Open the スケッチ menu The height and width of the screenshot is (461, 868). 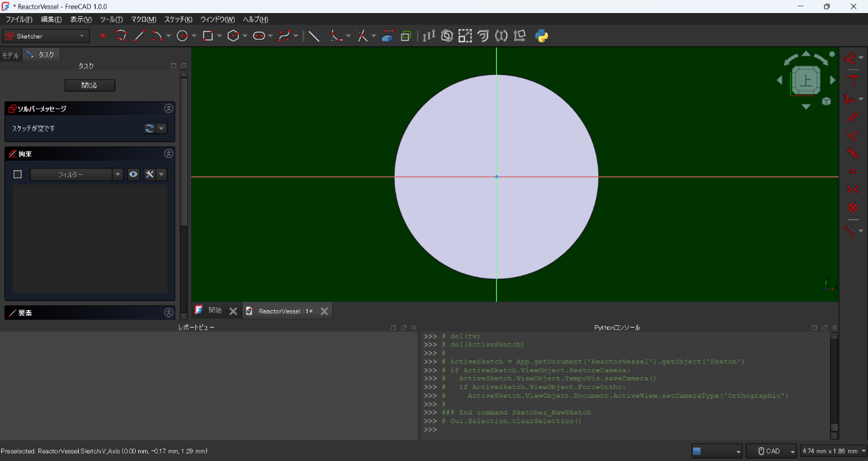(x=178, y=19)
